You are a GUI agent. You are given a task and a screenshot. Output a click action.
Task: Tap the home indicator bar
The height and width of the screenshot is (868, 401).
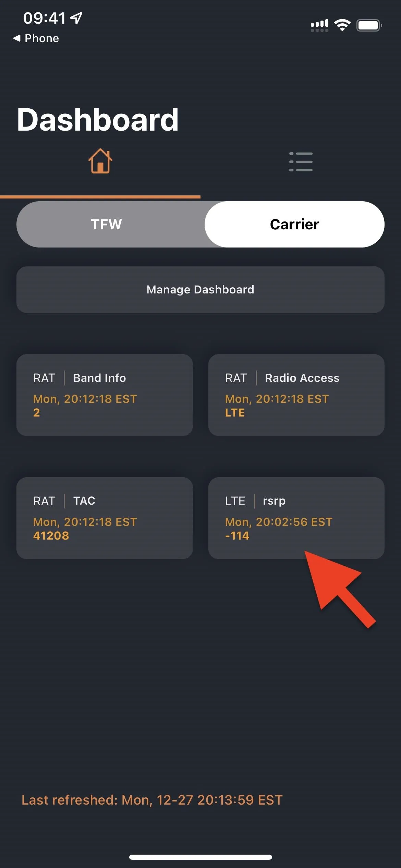coord(200,857)
